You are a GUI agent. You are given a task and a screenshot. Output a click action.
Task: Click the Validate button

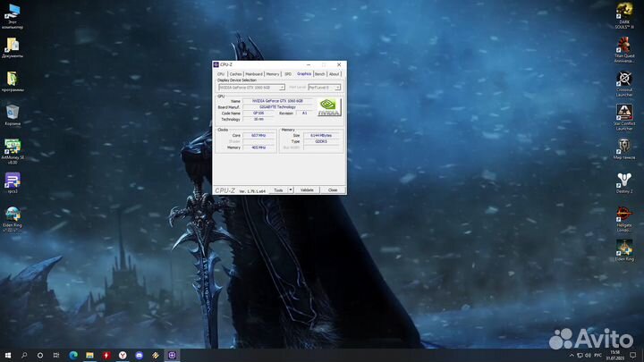pyautogui.click(x=307, y=189)
